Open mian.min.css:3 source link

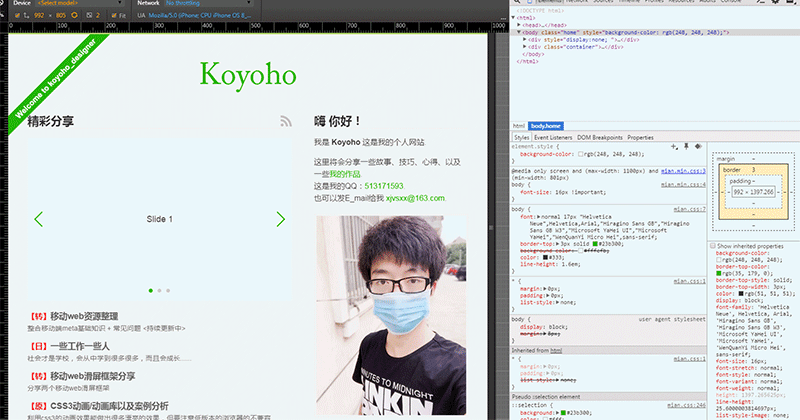[683, 171]
